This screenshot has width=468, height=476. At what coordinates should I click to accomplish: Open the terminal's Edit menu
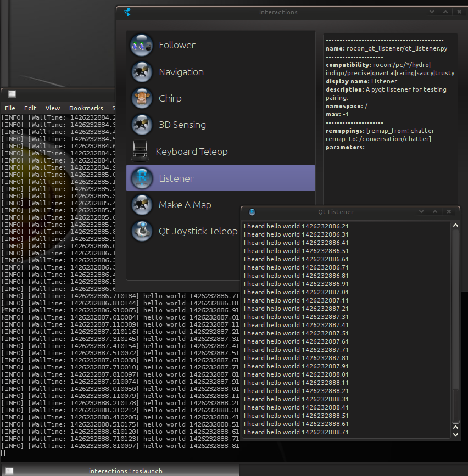pos(30,108)
